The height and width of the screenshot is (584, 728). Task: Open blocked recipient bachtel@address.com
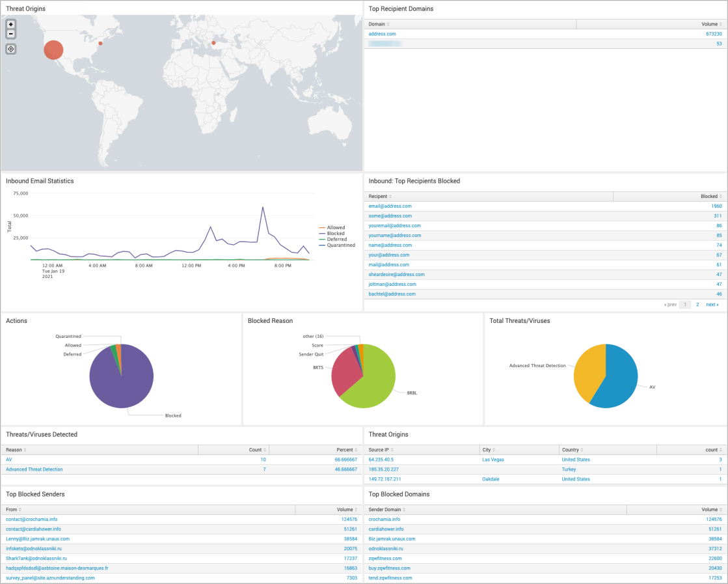click(392, 294)
